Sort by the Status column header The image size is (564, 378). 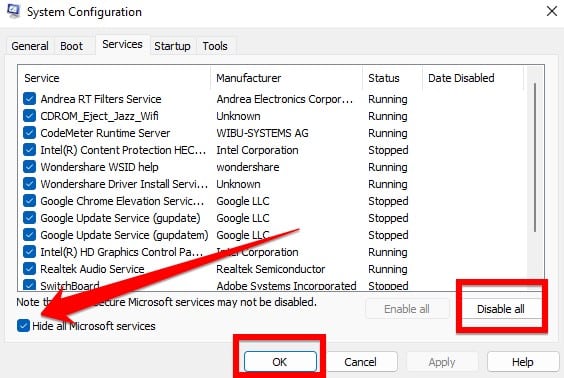[392, 78]
